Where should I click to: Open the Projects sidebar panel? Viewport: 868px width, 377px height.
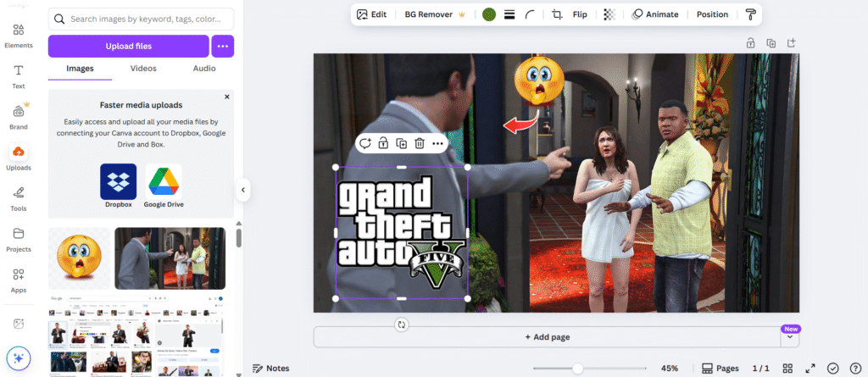coord(19,240)
